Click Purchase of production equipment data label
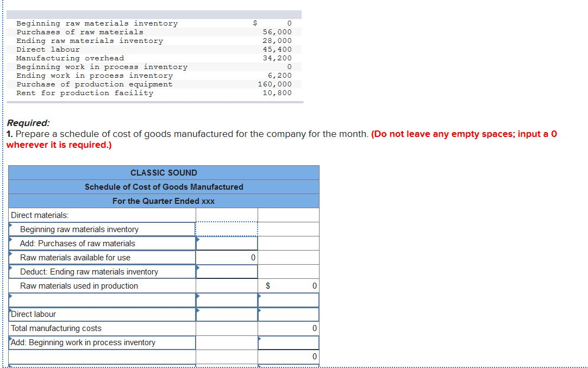 [x=95, y=84]
